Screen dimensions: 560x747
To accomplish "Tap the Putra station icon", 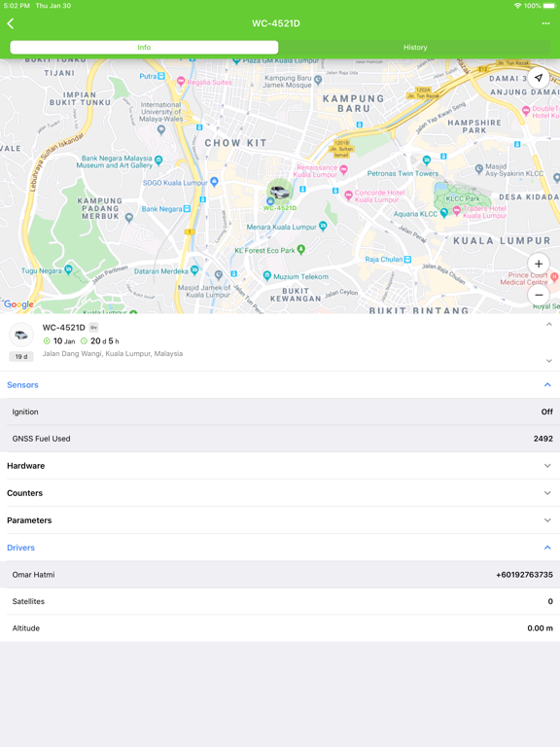I will [x=161, y=76].
